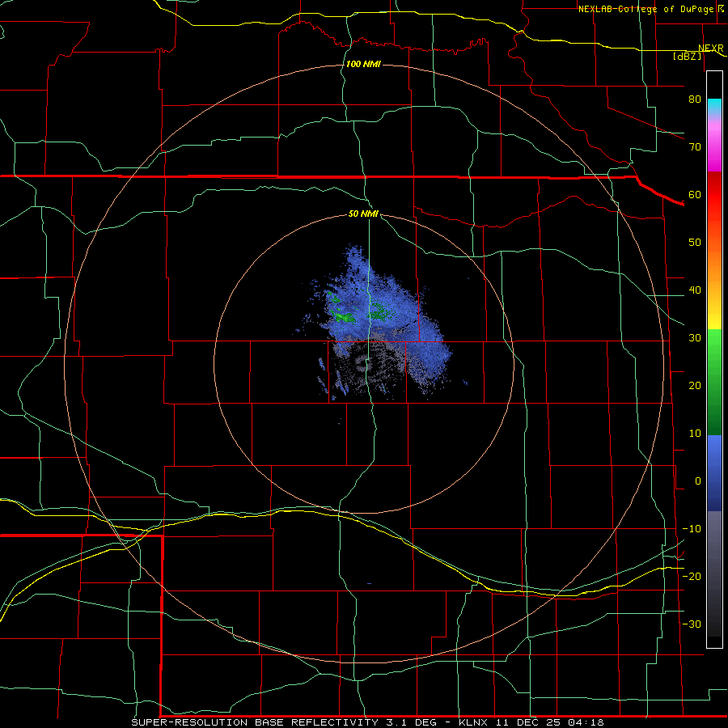Screen dimensions: 728x728
Task: Click the -10 value on dBZ scale
Action: (x=692, y=529)
